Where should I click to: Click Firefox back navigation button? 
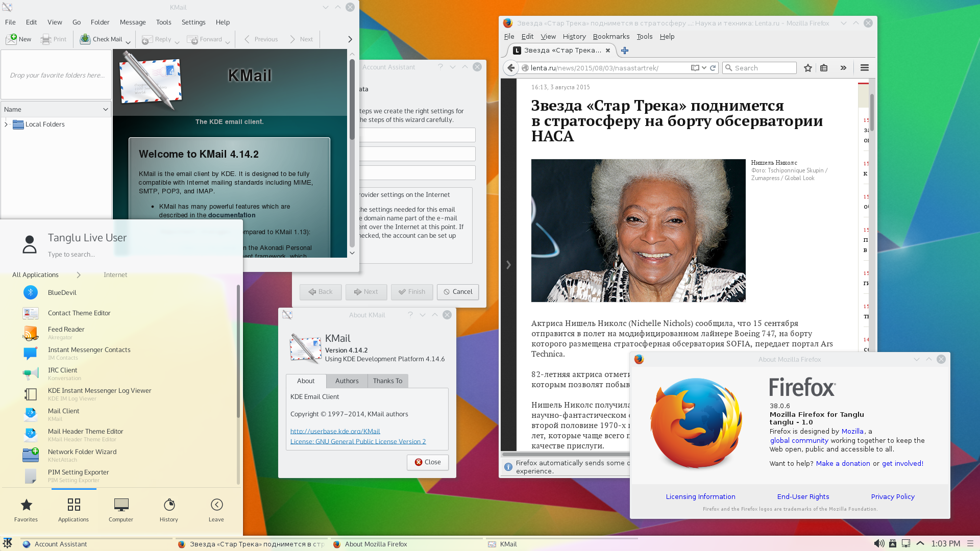(x=511, y=68)
